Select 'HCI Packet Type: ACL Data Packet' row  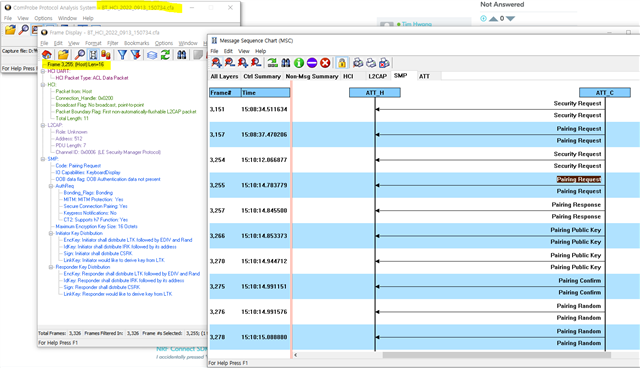pos(92,78)
